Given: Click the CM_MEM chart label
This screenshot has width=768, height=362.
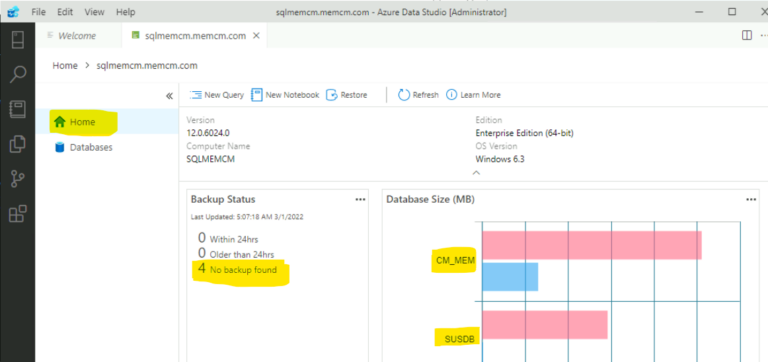Looking at the screenshot, I should [x=456, y=261].
